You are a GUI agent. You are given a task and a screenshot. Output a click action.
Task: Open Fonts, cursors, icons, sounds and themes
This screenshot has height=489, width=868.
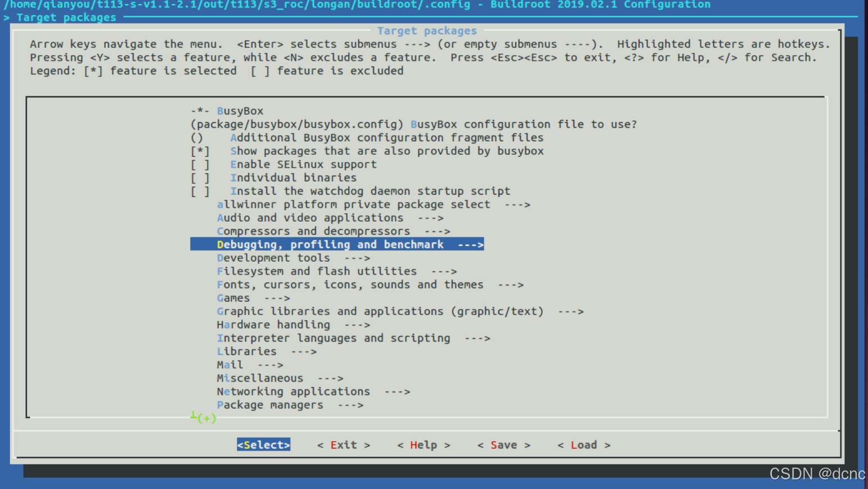(x=370, y=285)
